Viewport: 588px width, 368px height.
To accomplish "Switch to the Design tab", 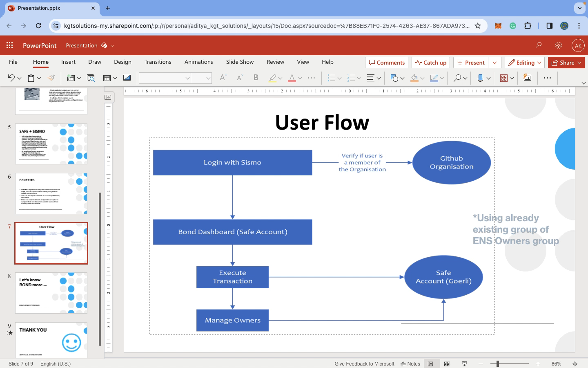I will point(122,62).
